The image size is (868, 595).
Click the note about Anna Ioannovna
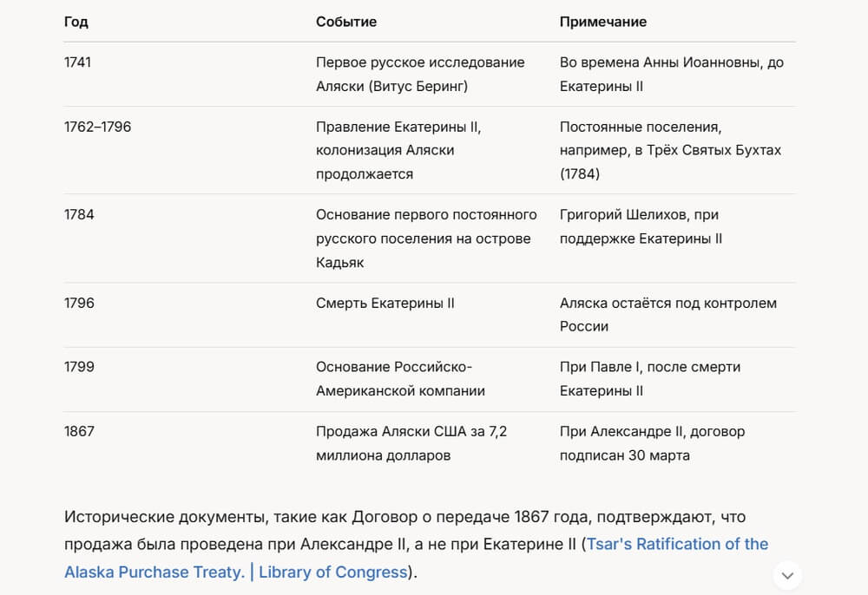click(671, 75)
